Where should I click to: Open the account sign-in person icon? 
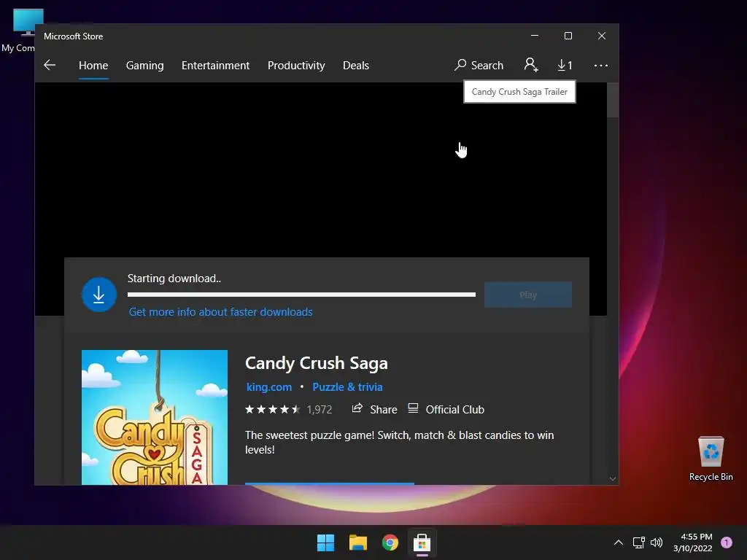531,65
